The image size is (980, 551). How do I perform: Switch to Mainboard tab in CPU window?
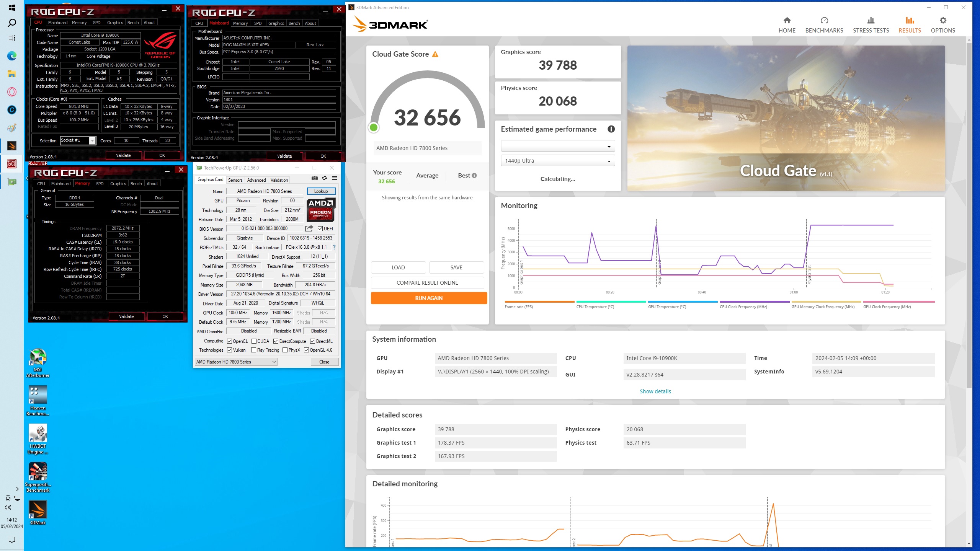pyautogui.click(x=58, y=23)
